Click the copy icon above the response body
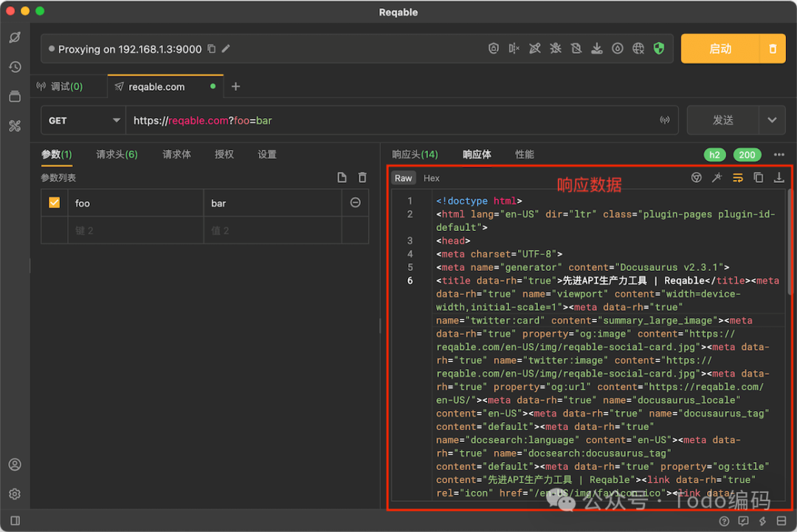Image resolution: width=797 pixels, height=532 pixels. [x=758, y=177]
